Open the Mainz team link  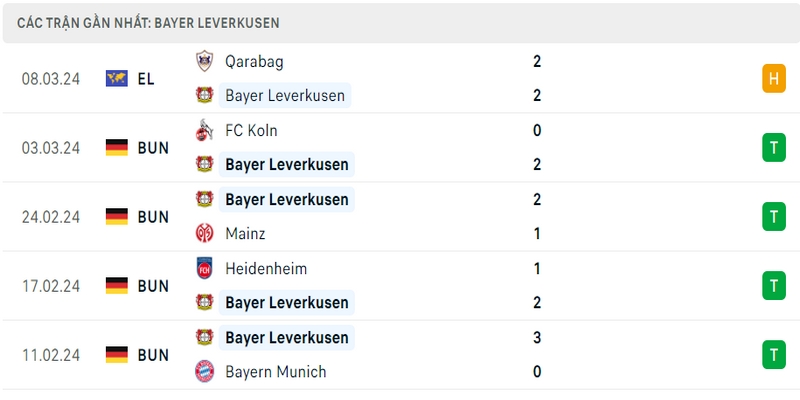click(245, 234)
